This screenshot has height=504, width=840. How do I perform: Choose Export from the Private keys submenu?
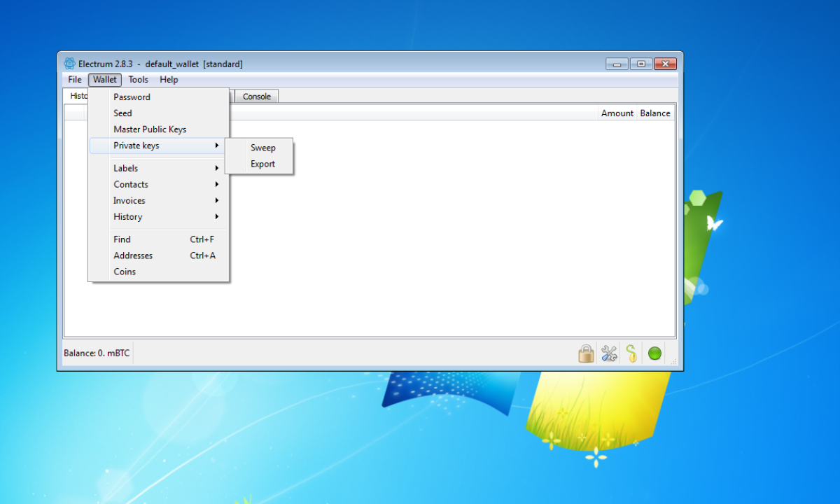(x=262, y=164)
